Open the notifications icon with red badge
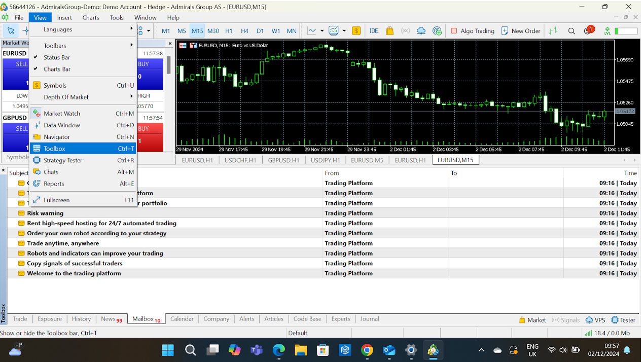644x362 pixels. [588, 30]
